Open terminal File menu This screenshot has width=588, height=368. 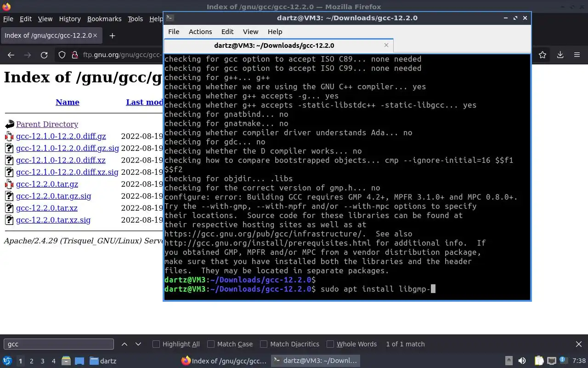174,32
